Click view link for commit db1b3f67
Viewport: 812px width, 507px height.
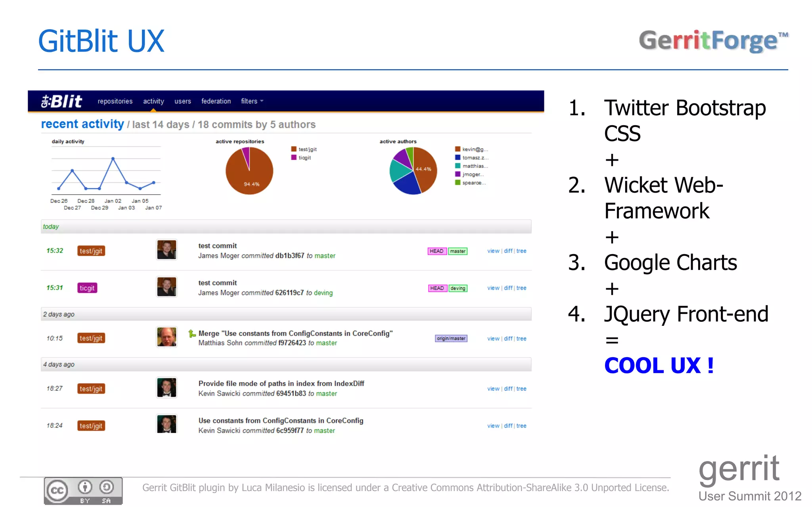493,251
